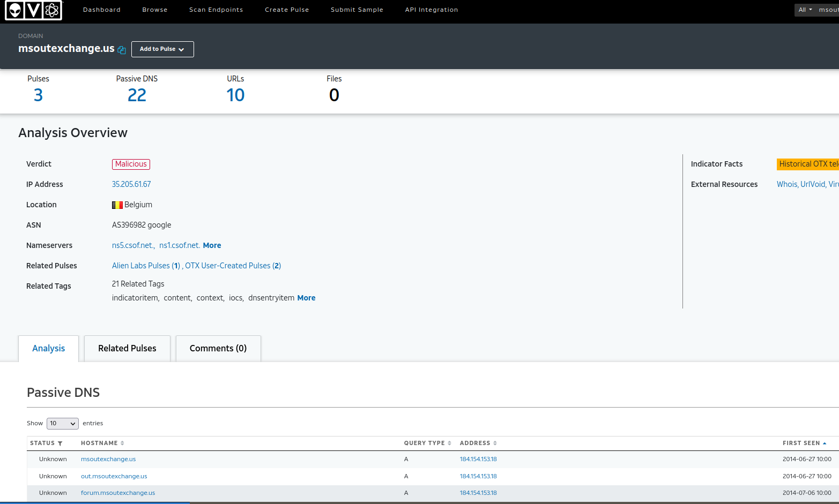Click the Historical OTX telemetry indicator badge
The image size is (839, 504).
click(808, 164)
